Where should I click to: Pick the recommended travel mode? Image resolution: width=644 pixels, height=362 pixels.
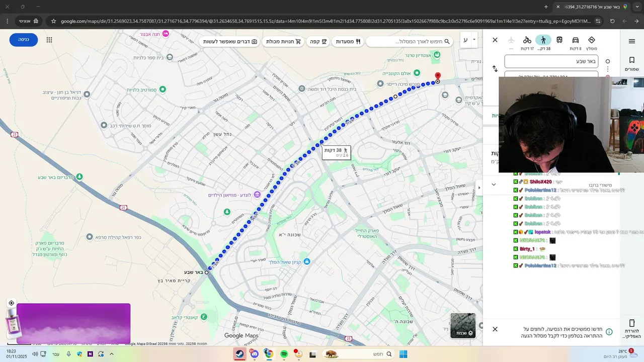click(x=592, y=40)
